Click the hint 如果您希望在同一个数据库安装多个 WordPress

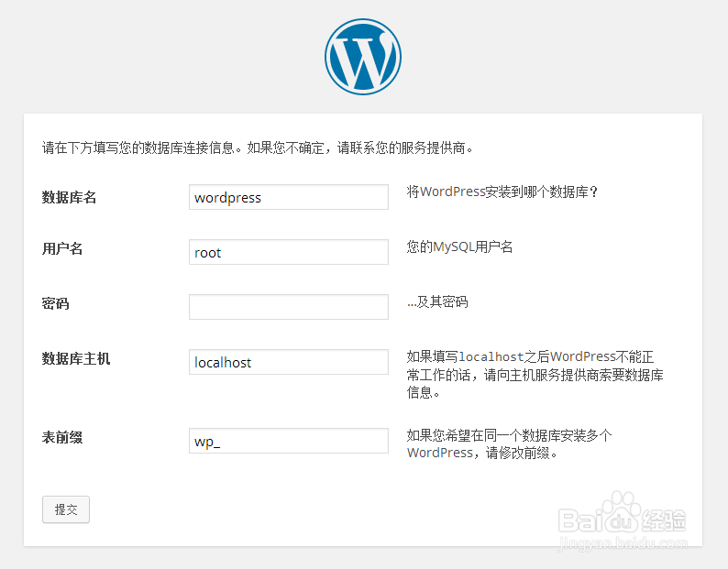(509, 443)
